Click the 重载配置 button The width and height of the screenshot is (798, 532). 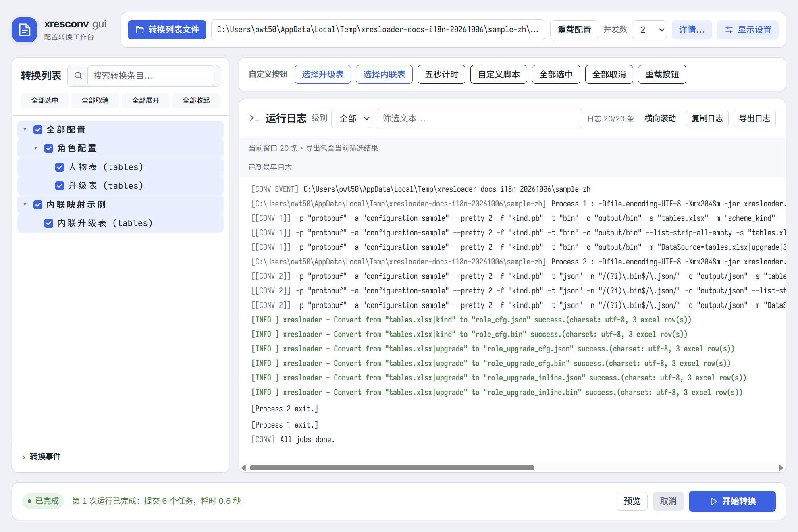click(574, 30)
